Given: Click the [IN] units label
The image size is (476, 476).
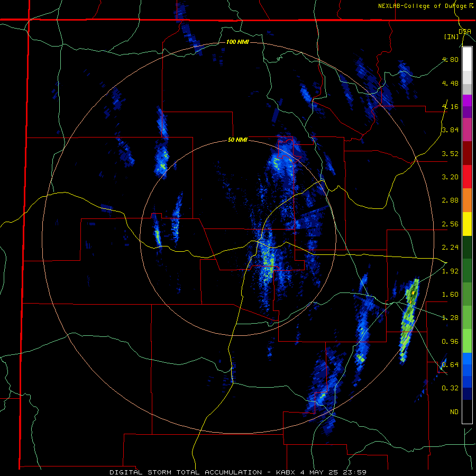Looking at the screenshot, I should (x=452, y=36).
